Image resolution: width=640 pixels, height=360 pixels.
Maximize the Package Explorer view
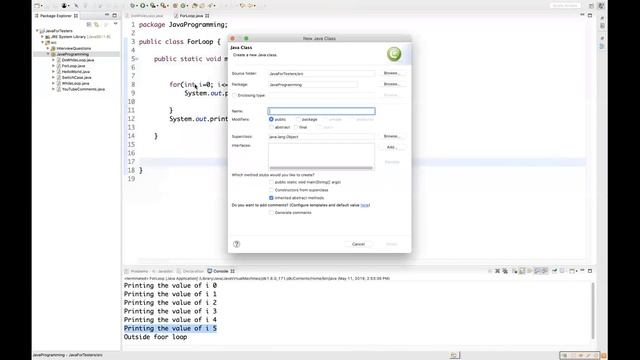click(114, 15)
